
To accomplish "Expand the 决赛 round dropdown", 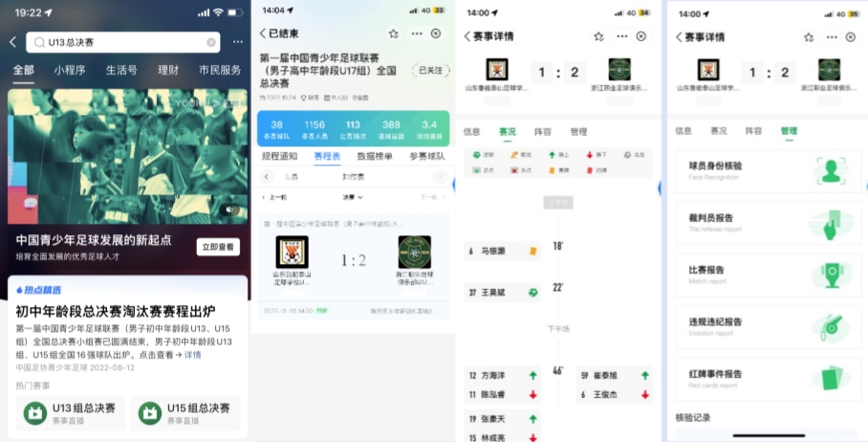I will (353, 197).
